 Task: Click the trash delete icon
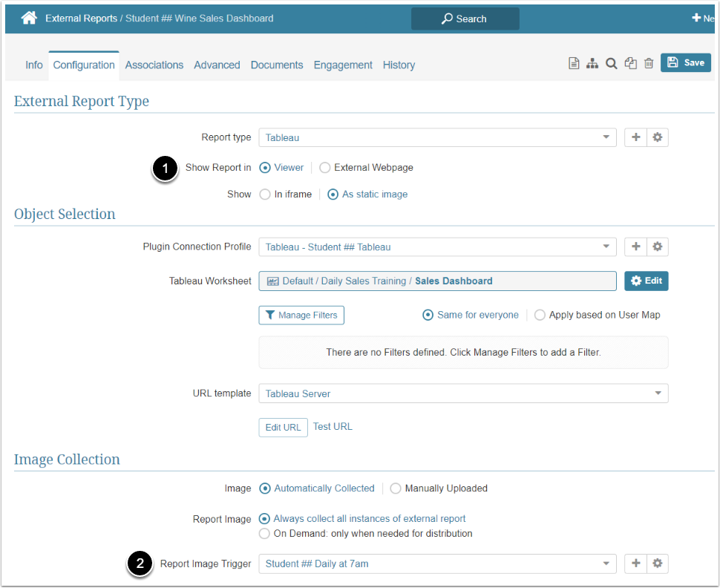point(649,64)
